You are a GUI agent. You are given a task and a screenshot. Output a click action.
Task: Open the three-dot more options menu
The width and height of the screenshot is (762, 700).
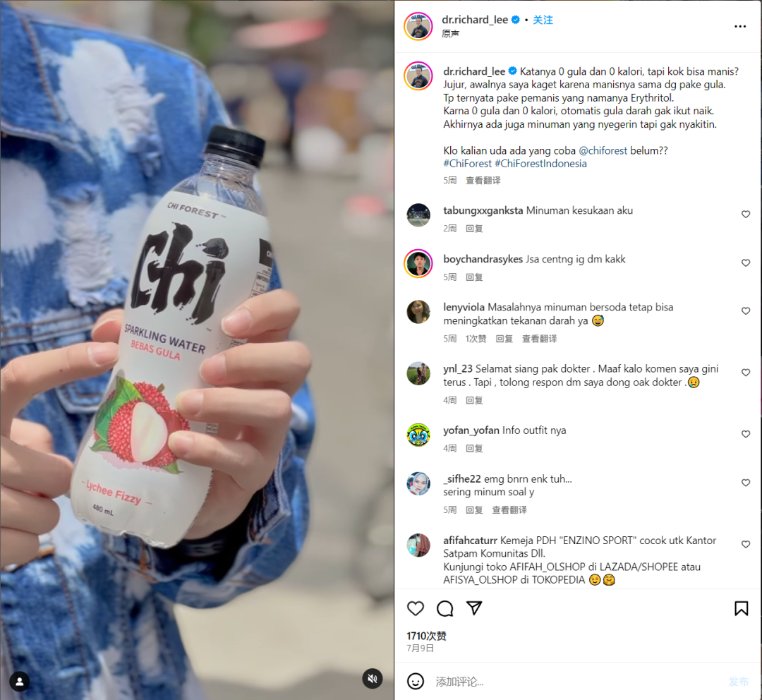coord(739,26)
